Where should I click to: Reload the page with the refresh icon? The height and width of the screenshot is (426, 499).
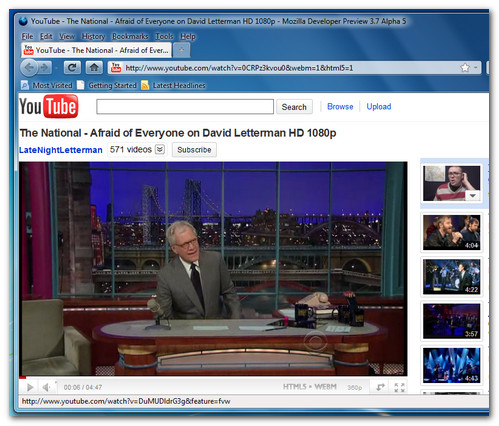pos(72,68)
